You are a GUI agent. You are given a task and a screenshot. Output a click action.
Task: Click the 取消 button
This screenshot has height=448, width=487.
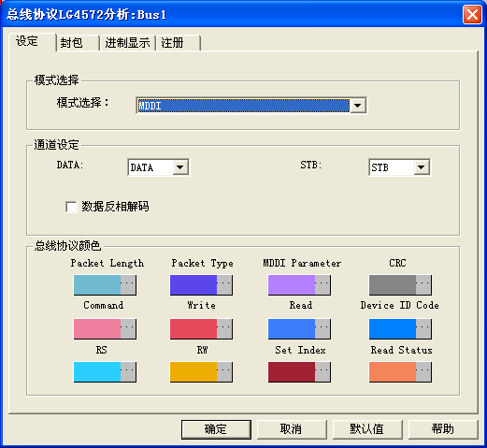pos(292,429)
